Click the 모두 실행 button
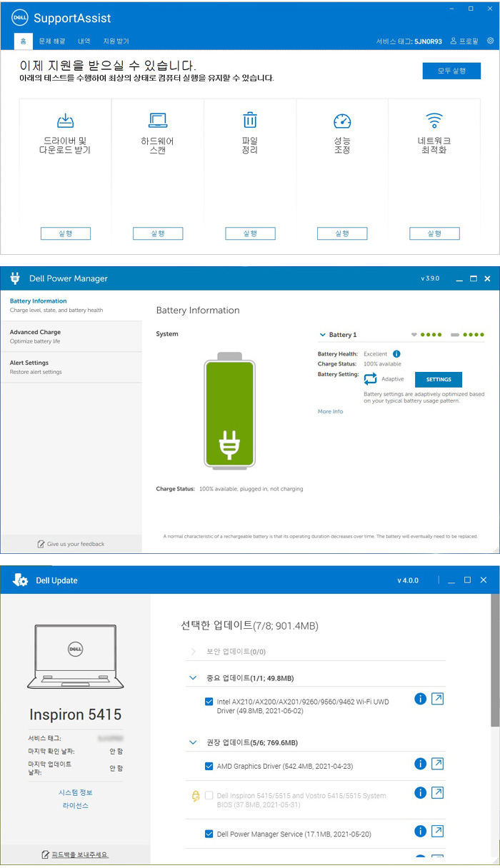This screenshot has height=868, width=500. pyautogui.click(x=451, y=71)
